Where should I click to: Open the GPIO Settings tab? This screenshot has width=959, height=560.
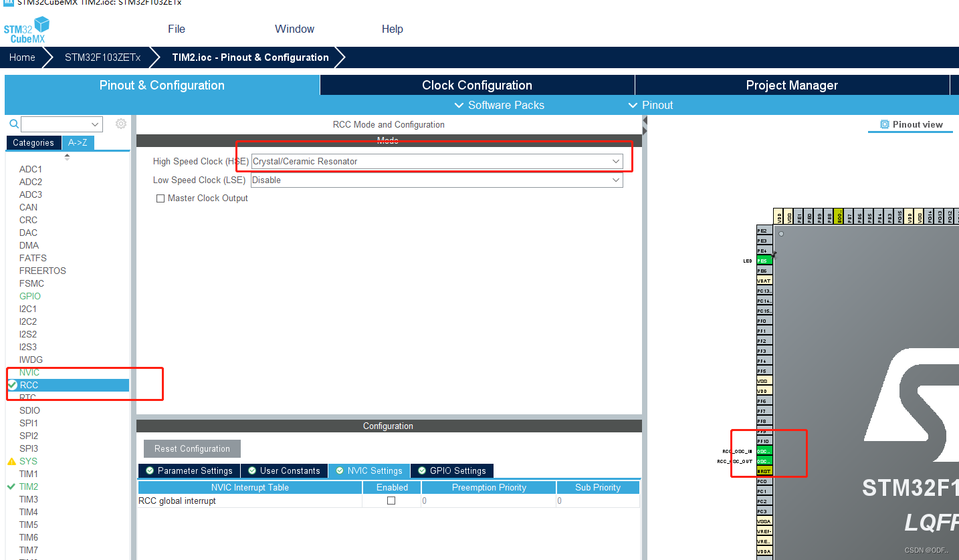pyautogui.click(x=452, y=470)
